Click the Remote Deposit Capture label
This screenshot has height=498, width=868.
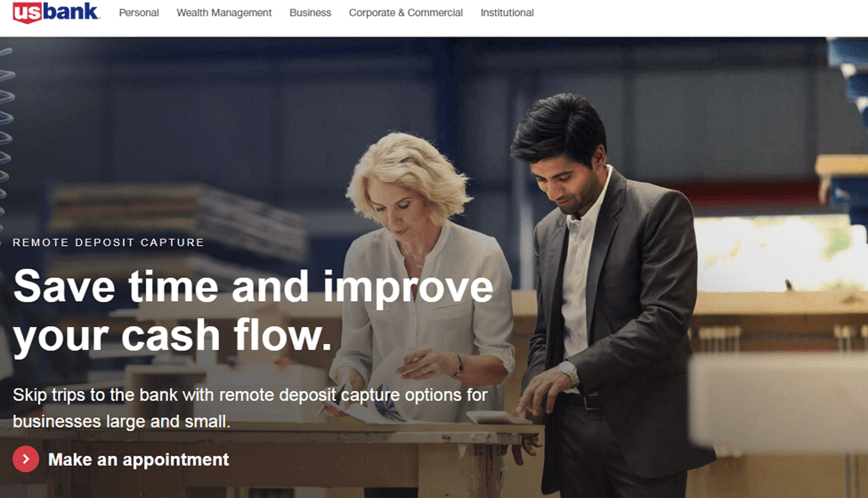109,242
